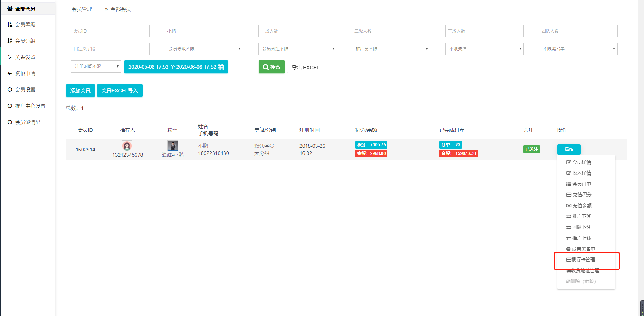Image resolution: width=644 pixels, height=316 pixels.
Task: Open the 海诚-小鹏 fan link
Action: pos(172,155)
